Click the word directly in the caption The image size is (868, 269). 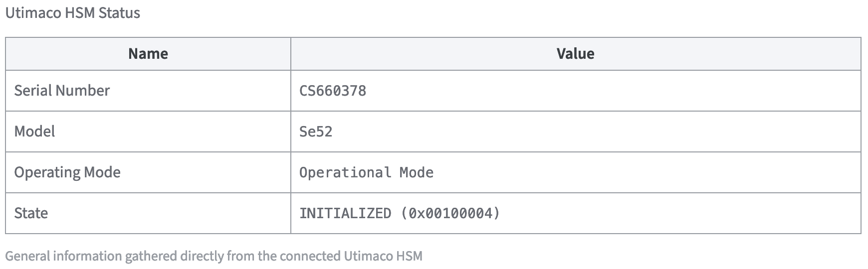pos(202,256)
